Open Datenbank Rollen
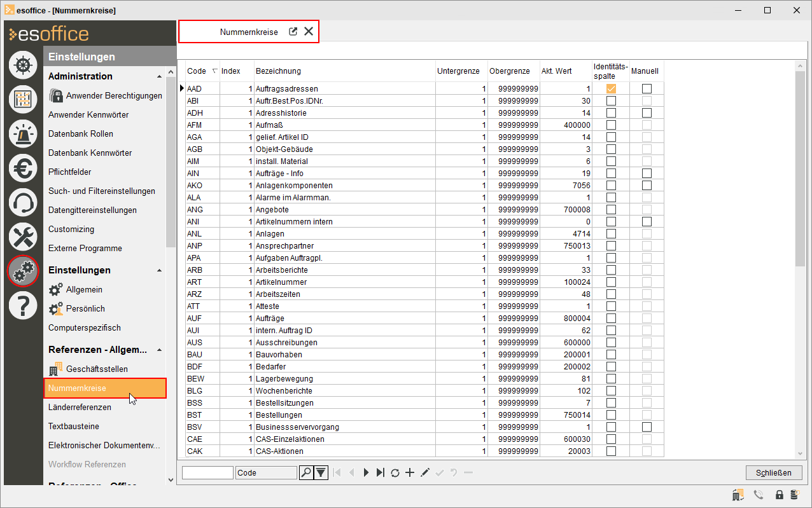 pos(81,134)
